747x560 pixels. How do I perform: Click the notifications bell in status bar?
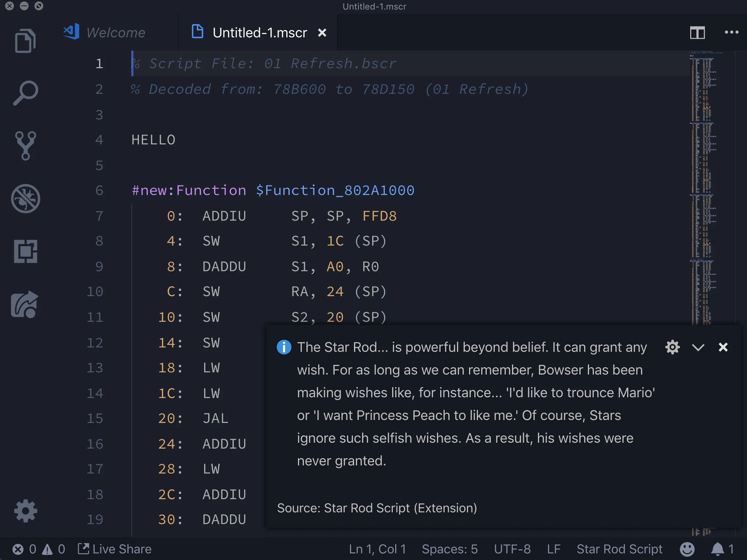click(x=718, y=549)
